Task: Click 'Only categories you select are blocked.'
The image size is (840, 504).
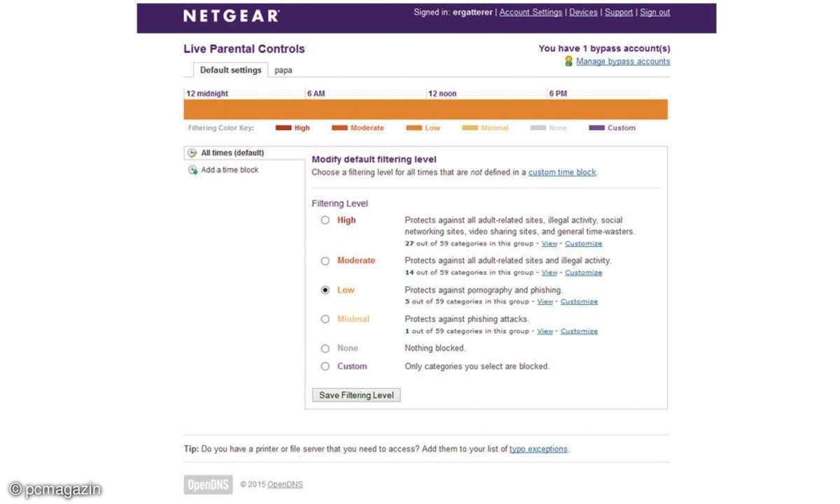Action: tap(477, 367)
